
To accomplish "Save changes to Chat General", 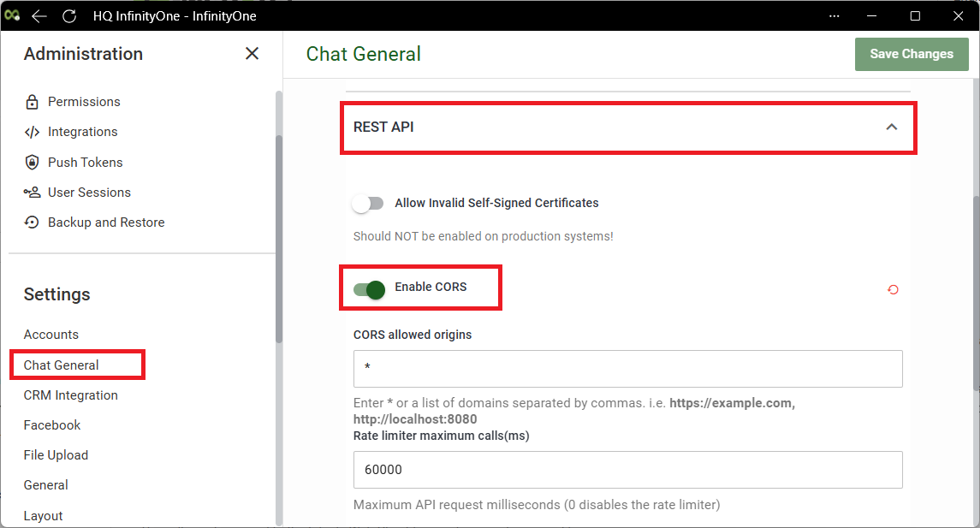I will coord(912,54).
